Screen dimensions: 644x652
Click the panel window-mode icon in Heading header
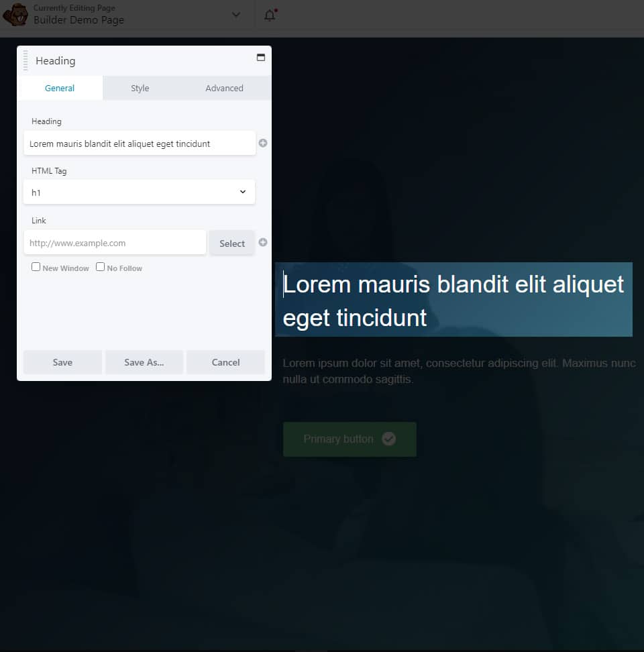point(261,58)
